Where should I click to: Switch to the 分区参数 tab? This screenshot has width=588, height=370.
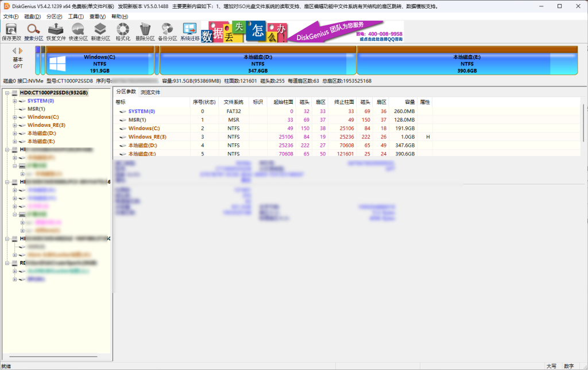tap(126, 92)
